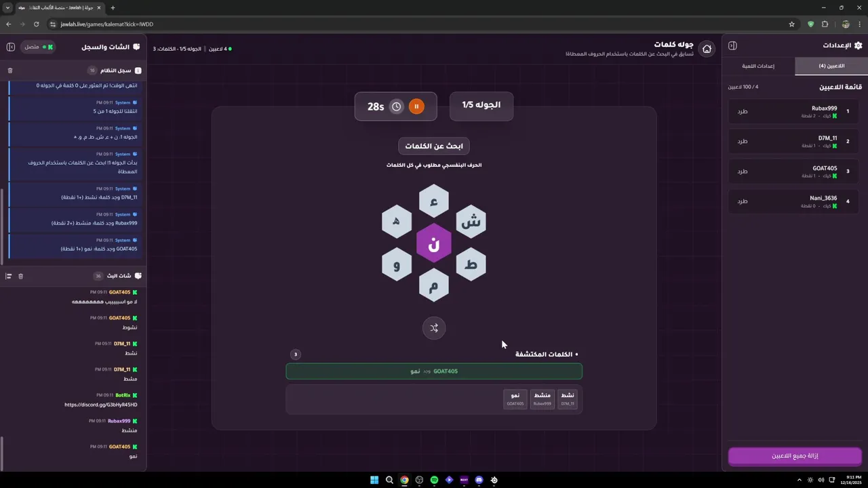Screen dimensions: 868x488
Task: Kick player Rubax999 with طرد
Action: click(743, 112)
